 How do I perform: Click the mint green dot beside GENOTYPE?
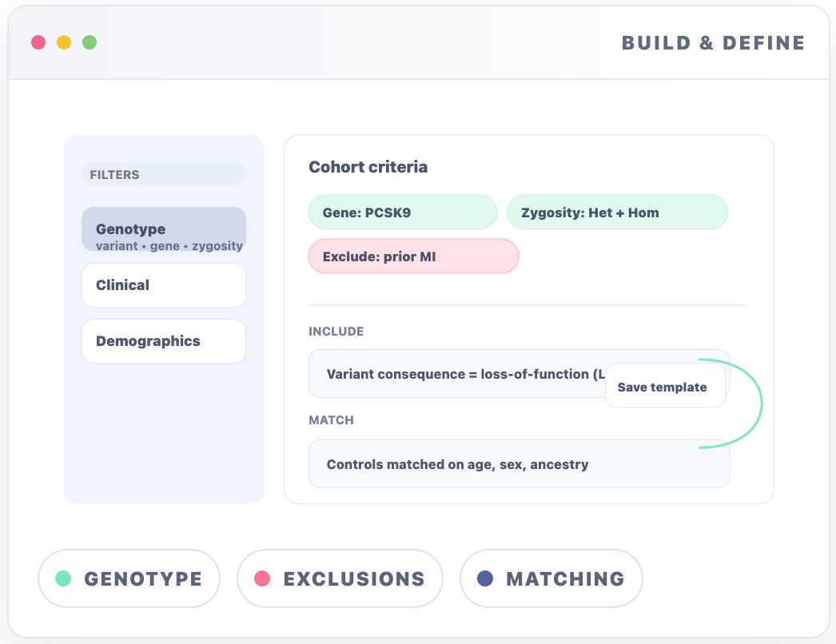(63, 578)
